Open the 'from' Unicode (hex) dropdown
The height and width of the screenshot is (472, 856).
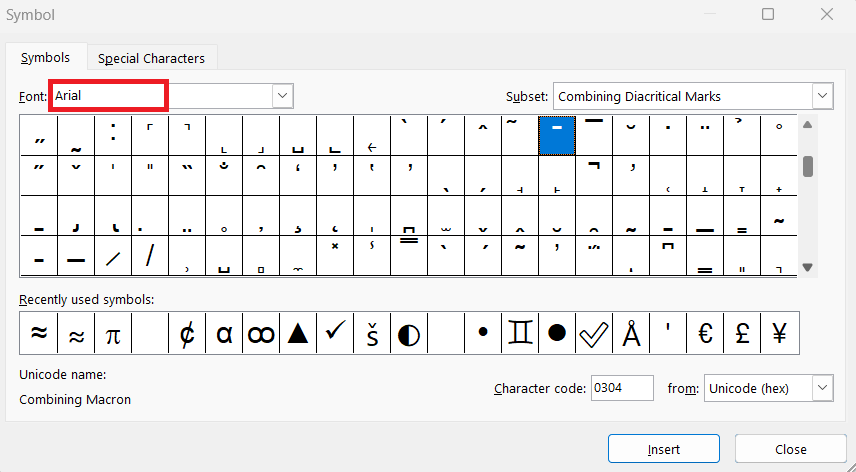(x=822, y=389)
